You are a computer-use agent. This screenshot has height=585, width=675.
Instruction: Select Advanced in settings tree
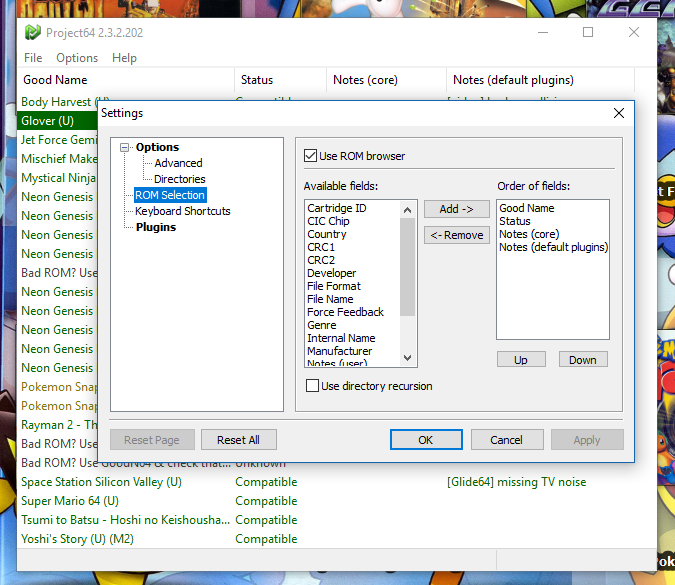tap(178, 163)
